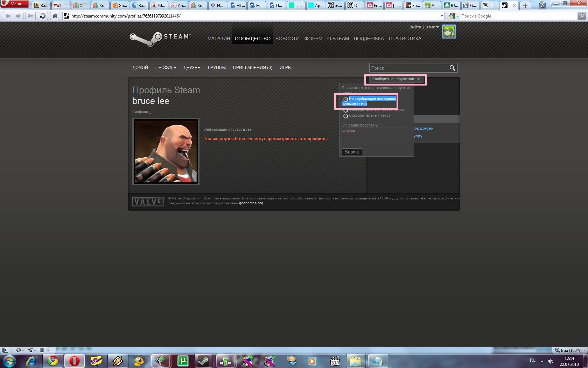
Task: Open the язык language dropdown
Action: coord(432,27)
